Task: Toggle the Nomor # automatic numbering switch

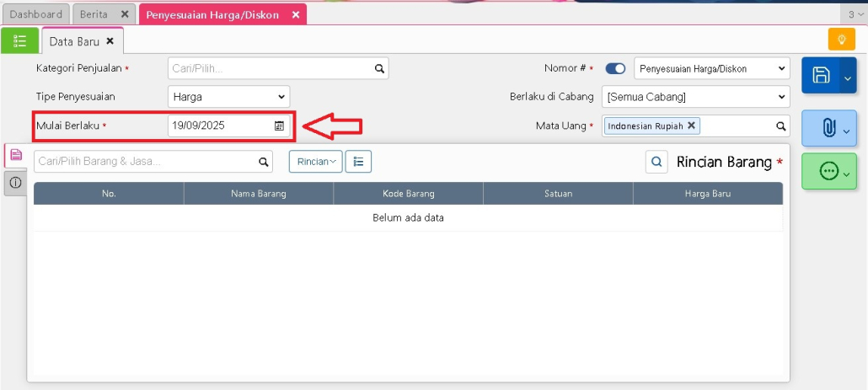Action: click(615, 68)
